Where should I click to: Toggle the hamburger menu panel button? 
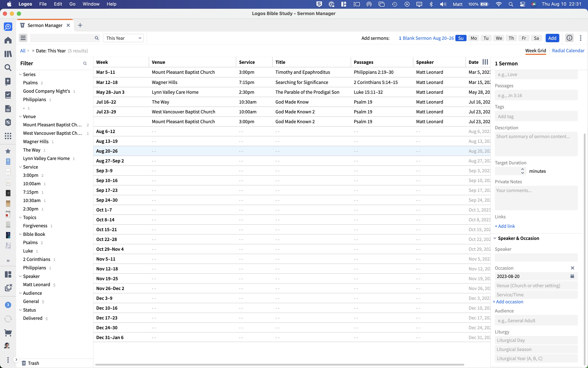(23, 38)
